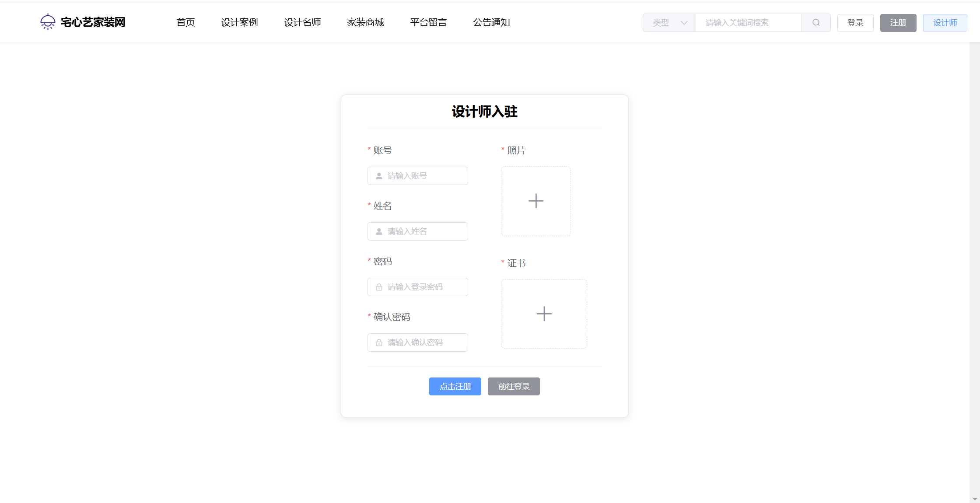980x503 pixels.
Task: Click the lamp logo icon
Action: [48, 22]
